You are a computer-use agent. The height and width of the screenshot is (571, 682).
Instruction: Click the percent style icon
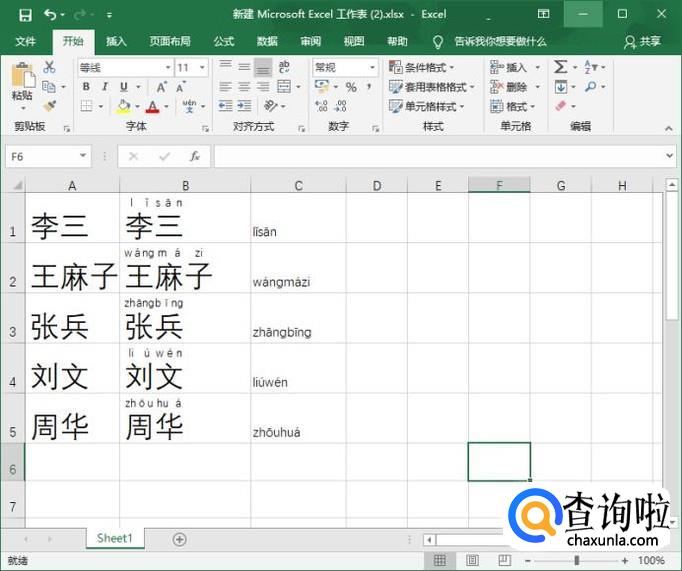tap(351, 87)
